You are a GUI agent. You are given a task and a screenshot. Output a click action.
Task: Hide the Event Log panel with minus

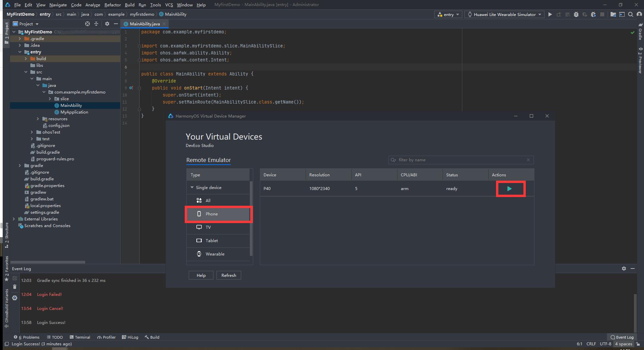(632, 269)
